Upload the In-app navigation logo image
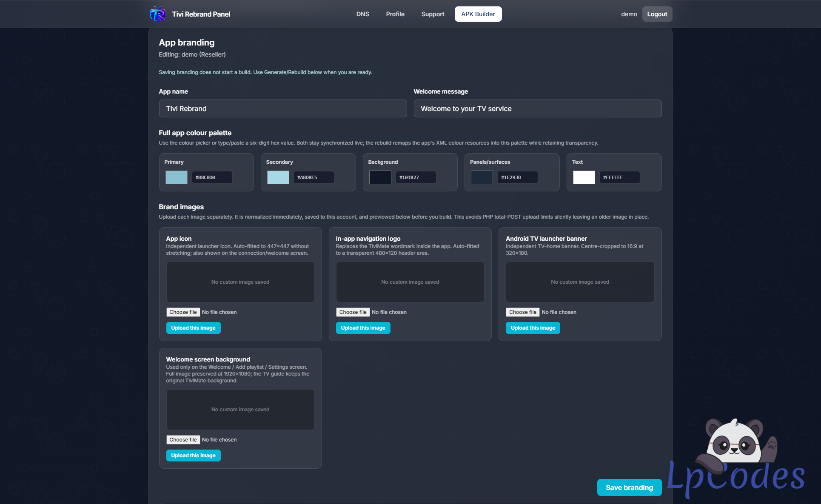This screenshot has width=821, height=504. [363, 328]
